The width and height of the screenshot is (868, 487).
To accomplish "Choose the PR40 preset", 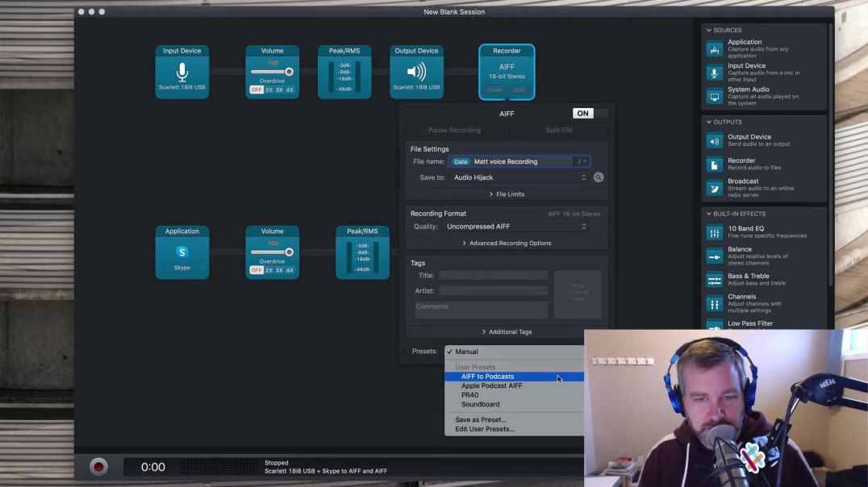I will click(x=515, y=395).
